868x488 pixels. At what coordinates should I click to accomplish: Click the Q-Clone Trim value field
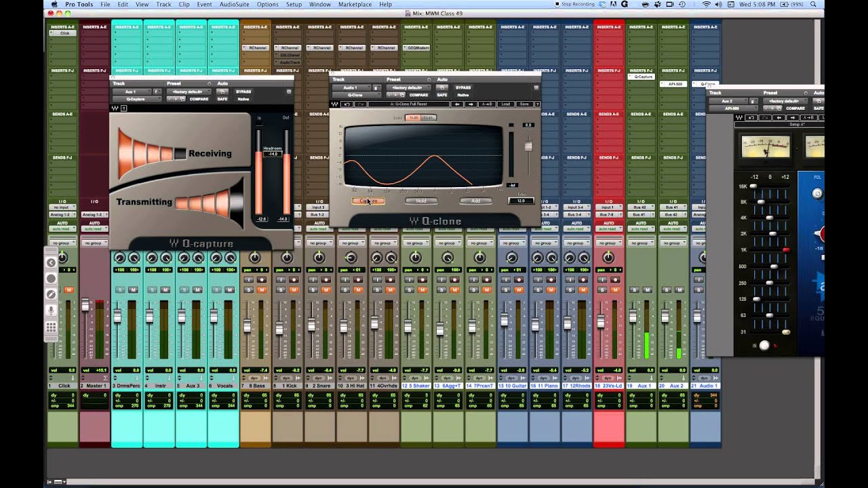pyautogui.click(x=521, y=201)
